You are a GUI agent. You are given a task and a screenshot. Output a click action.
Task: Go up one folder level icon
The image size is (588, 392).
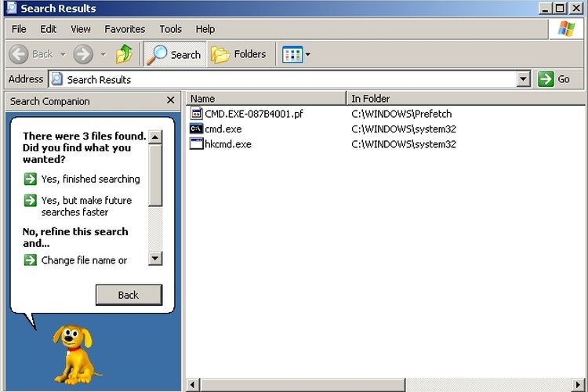click(124, 54)
